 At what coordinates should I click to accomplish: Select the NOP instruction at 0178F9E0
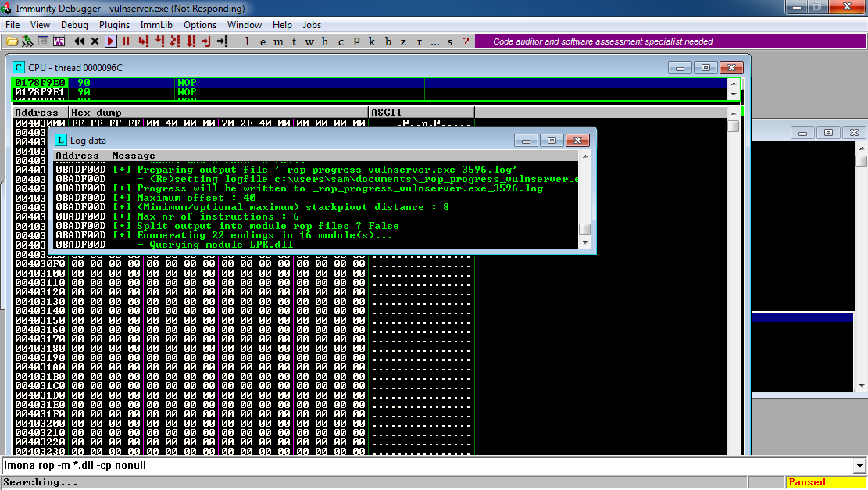[x=370, y=83]
